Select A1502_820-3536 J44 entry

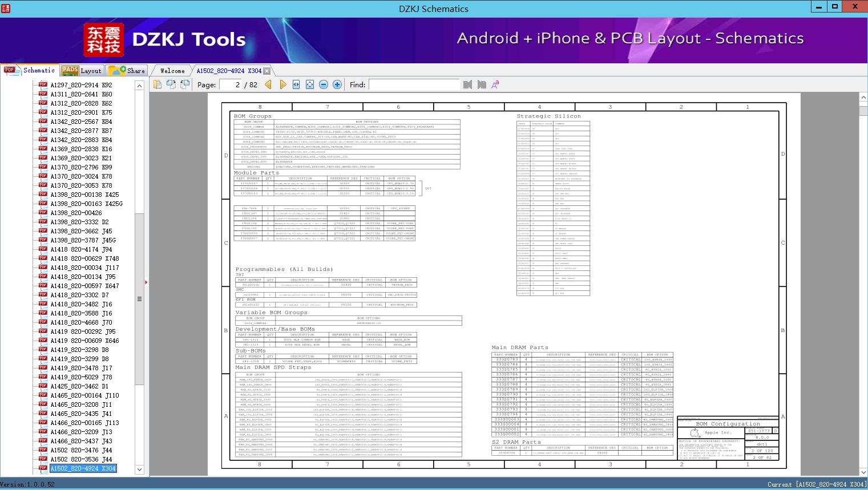coord(81,459)
